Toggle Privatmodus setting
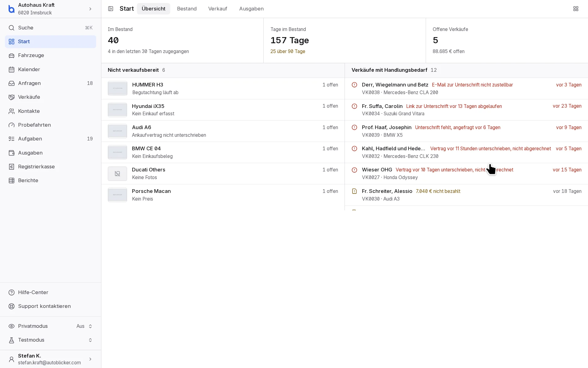 51,326
